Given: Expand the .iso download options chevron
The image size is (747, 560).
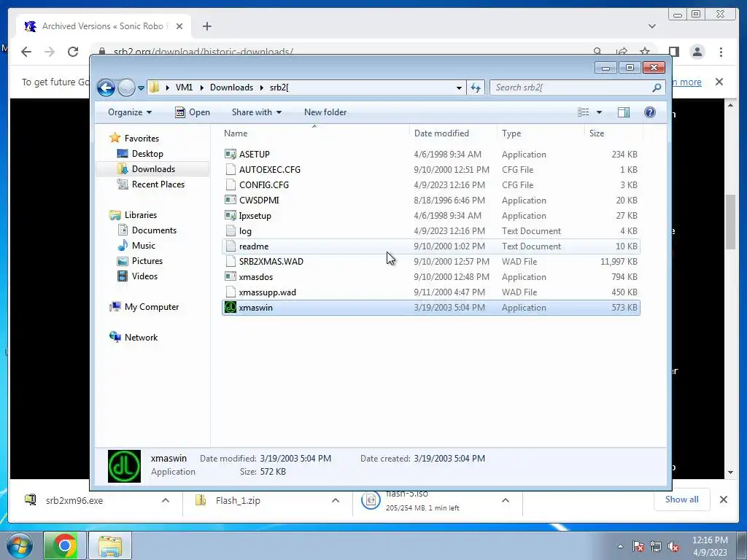Looking at the screenshot, I should [506, 500].
